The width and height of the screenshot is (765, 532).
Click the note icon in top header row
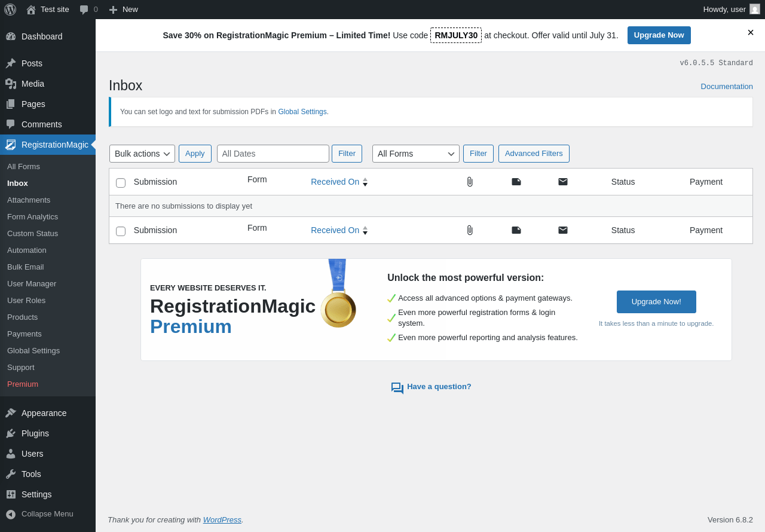pos(516,182)
